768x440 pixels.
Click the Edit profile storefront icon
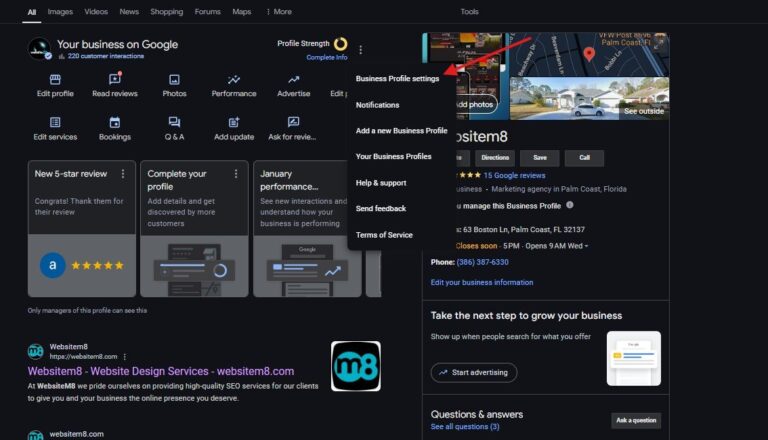pos(55,79)
